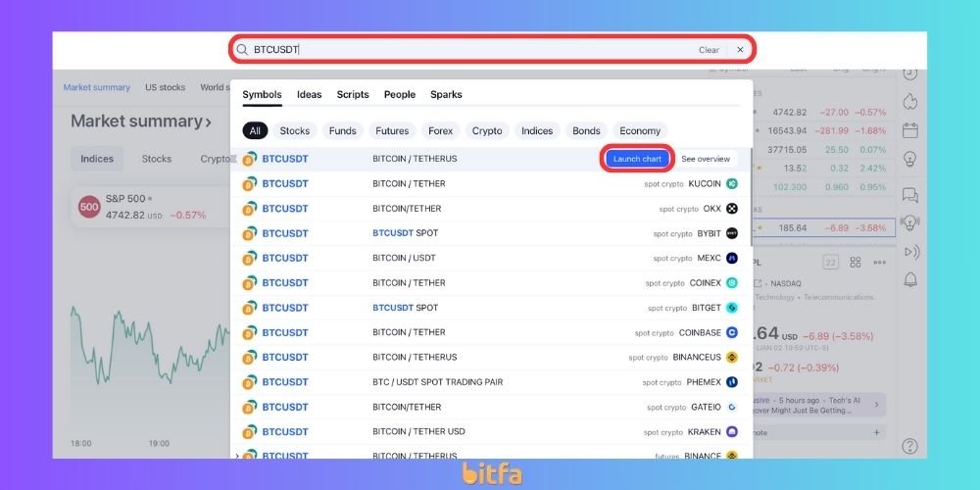Filter results by Futures

392,130
